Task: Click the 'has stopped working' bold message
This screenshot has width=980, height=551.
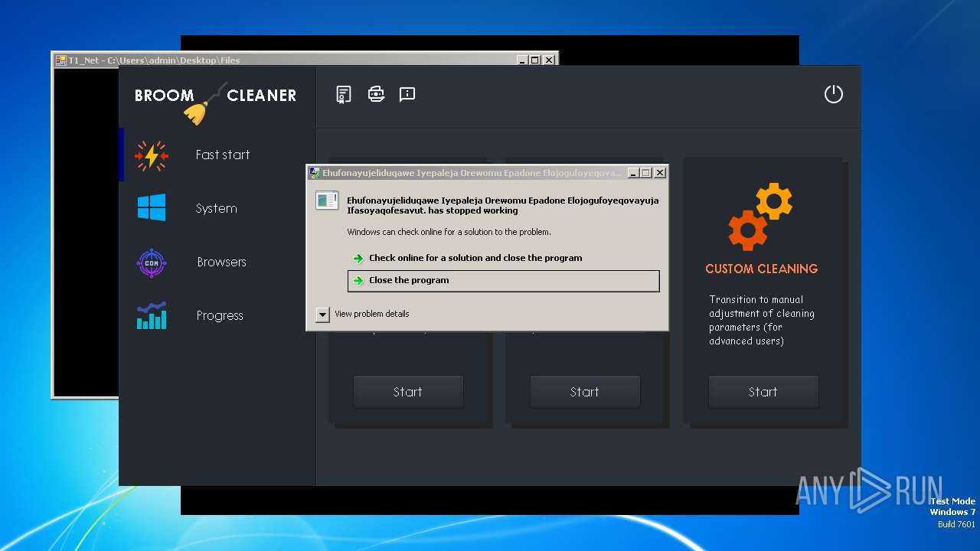Action: (503, 206)
